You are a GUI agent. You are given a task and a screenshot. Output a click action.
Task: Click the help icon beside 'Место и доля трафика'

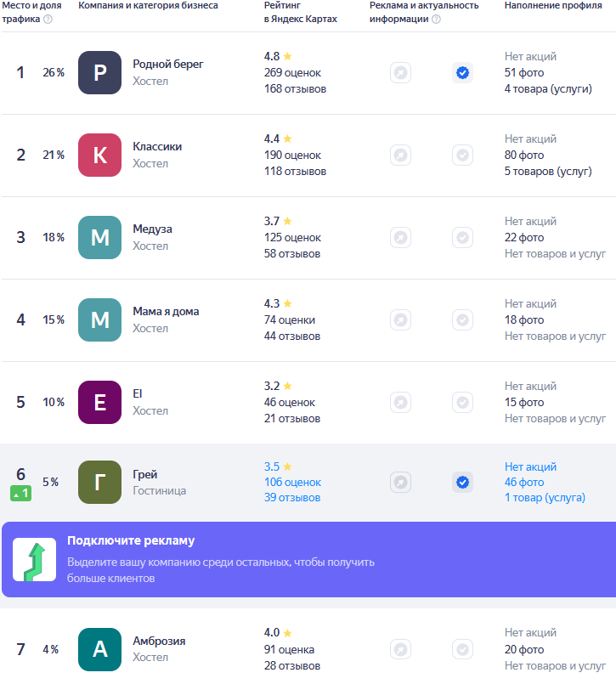point(48,20)
